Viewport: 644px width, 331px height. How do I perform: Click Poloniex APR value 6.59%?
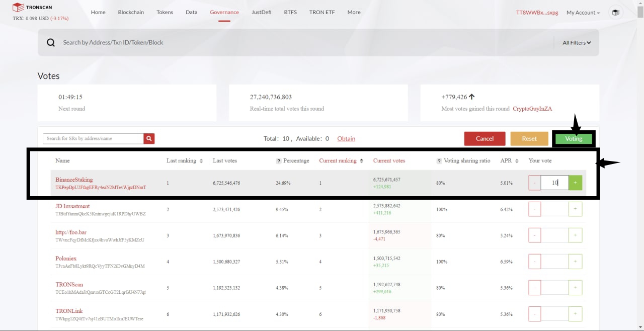click(506, 262)
